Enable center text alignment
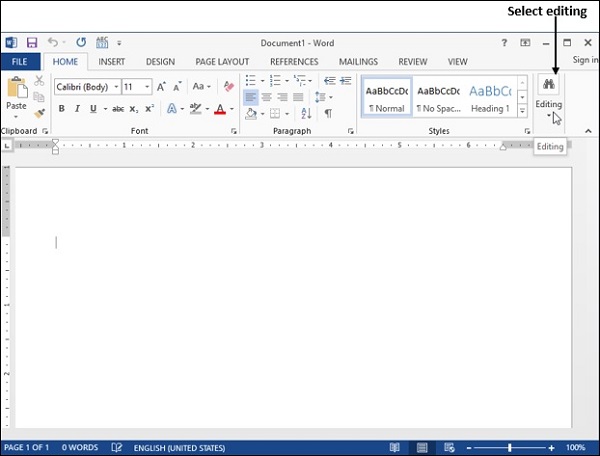This screenshot has width=600, height=456. point(267,97)
